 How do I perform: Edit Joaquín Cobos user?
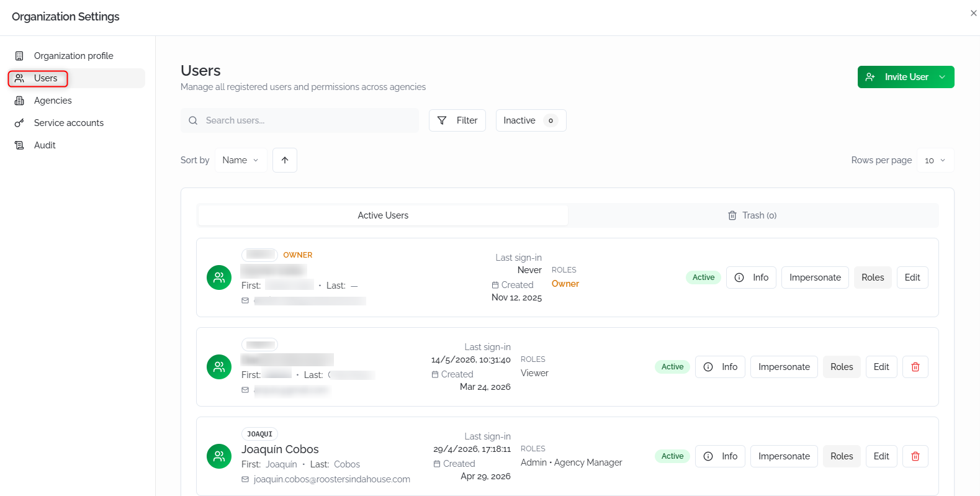click(881, 456)
